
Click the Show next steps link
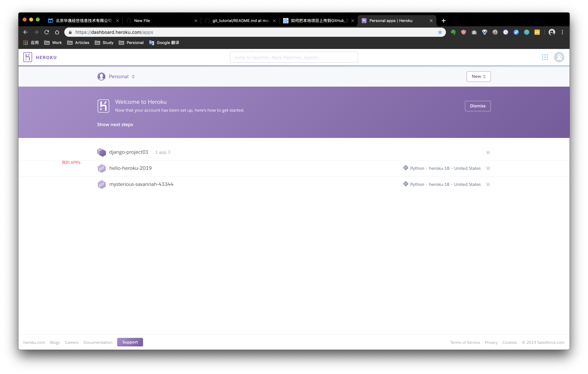point(115,125)
